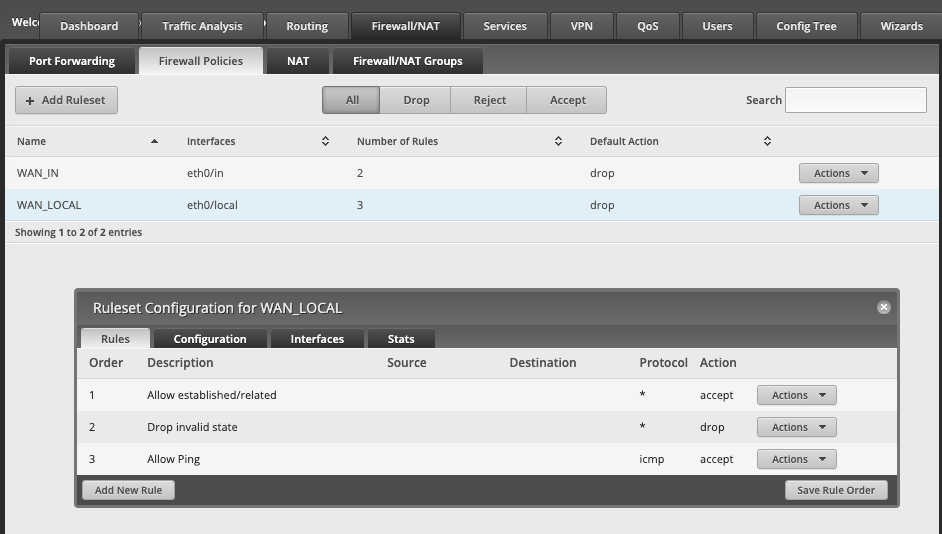Open the Firewall/NAT Groups tab

coord(407,61)
